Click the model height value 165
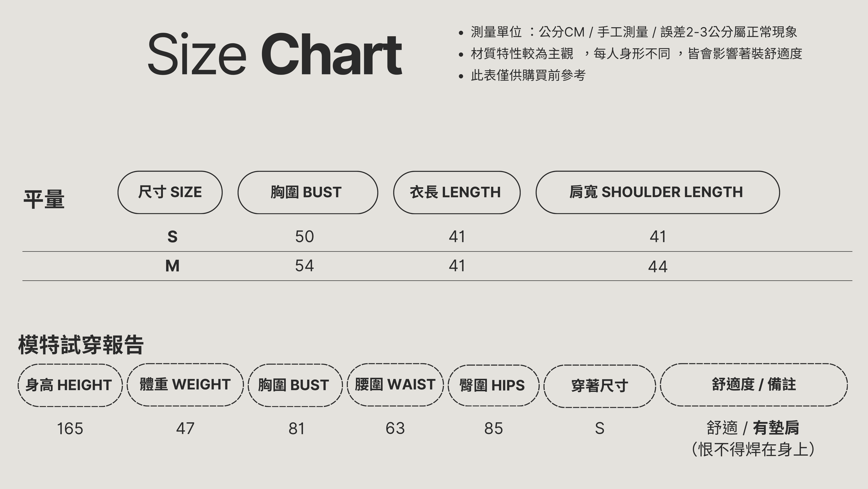The height and width of the screenshot is (489, 868). (70, 429)
